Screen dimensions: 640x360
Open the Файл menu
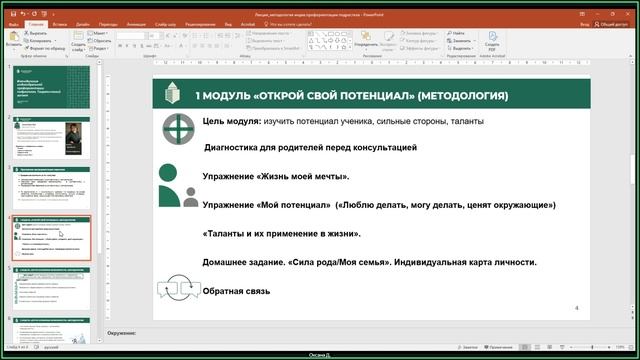point(14,24)
